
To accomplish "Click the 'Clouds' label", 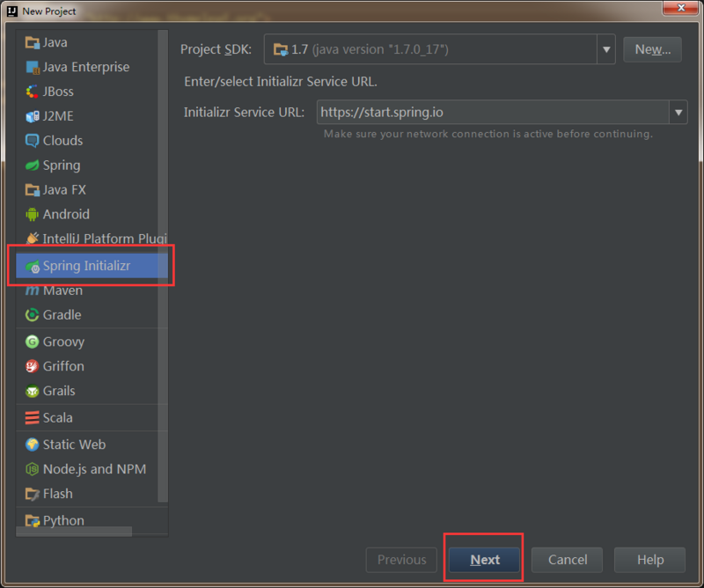I will coord(62,141).
